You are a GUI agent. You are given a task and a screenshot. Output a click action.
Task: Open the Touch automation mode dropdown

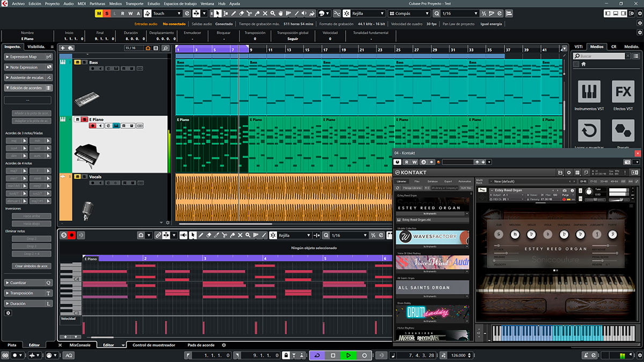(167, 13)
